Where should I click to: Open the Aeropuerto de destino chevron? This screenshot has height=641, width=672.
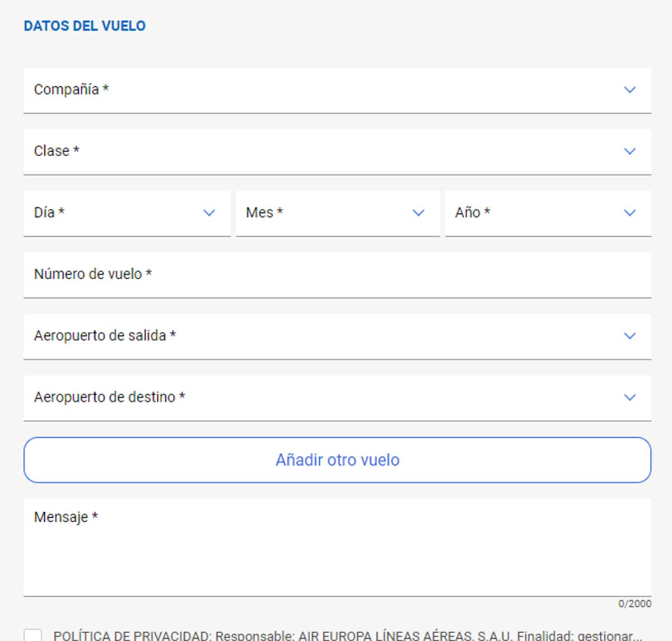point(629,397)
